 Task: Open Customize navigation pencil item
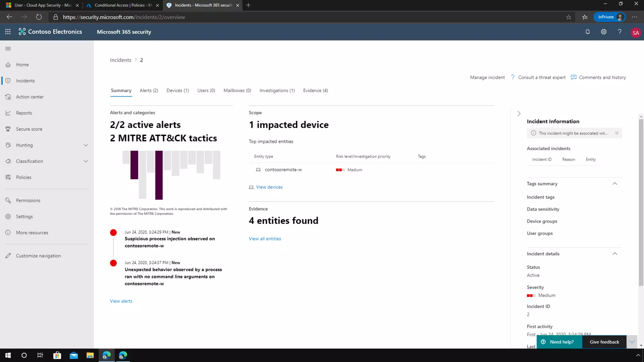pyautogui.click(x=38, y=255)
